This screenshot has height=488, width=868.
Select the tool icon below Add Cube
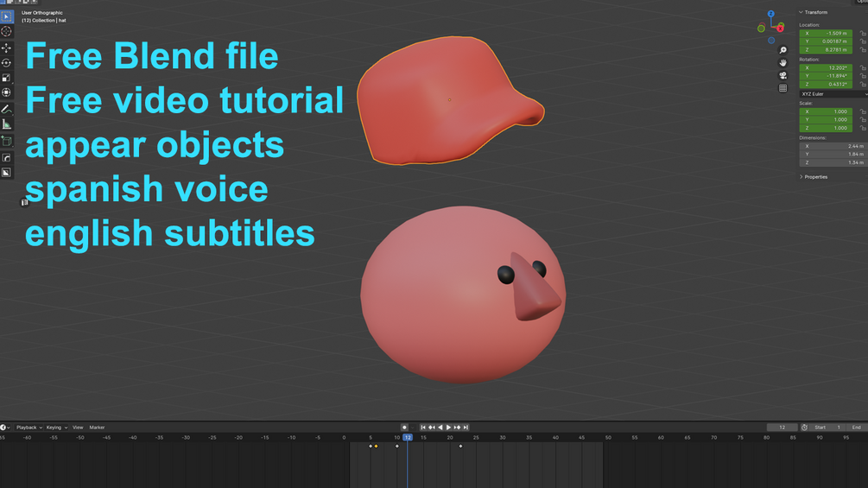click(x=7, y=158)
